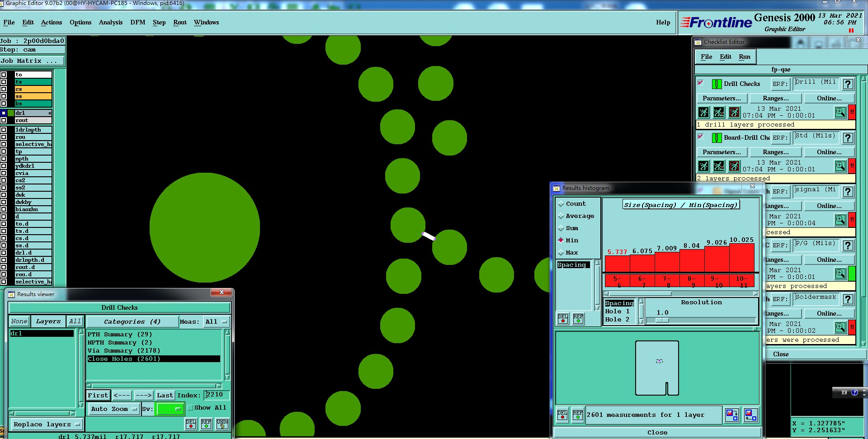This screenshot has height=439, width=868.
Task: Select Count radio option in histogram
Action: (x=561, y=204)
